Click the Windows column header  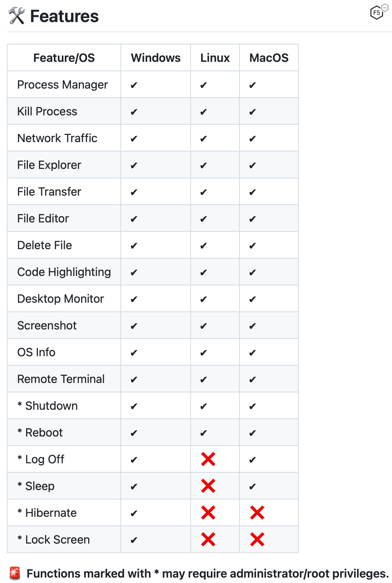(156, 58)
